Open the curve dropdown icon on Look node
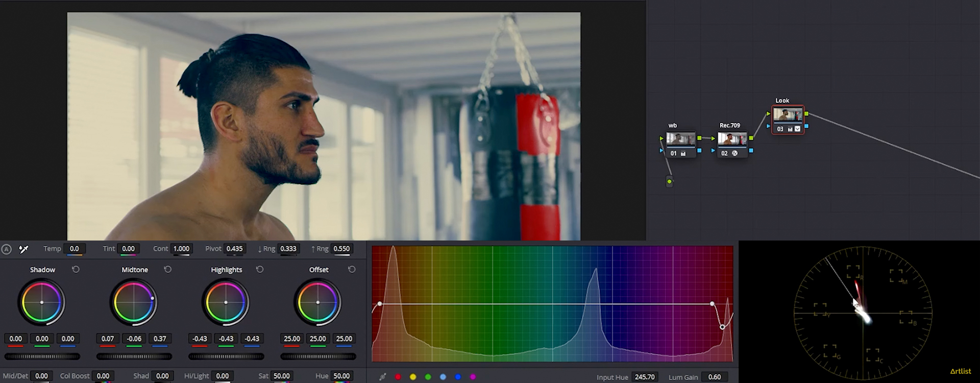 pos(797,129)
